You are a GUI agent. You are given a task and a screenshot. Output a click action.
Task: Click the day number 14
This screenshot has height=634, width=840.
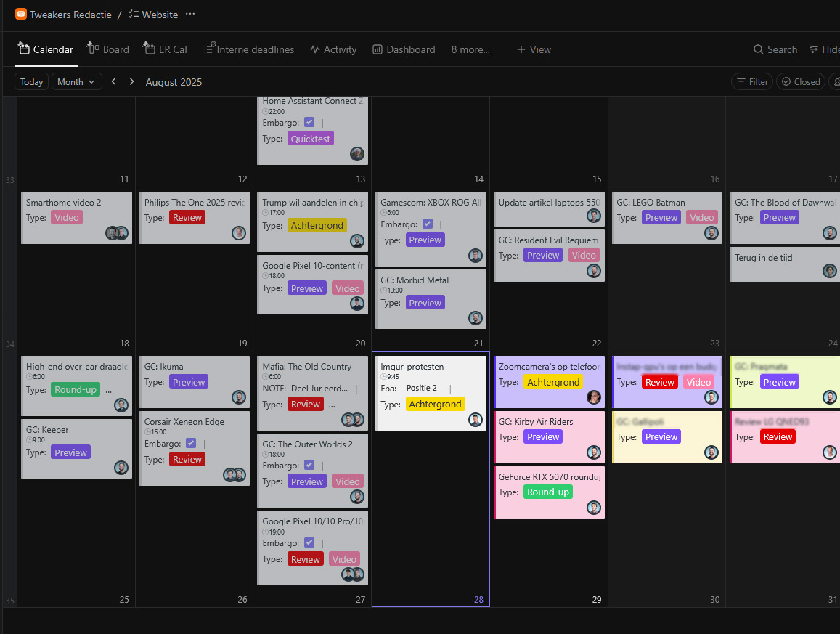tap(478, 179)
